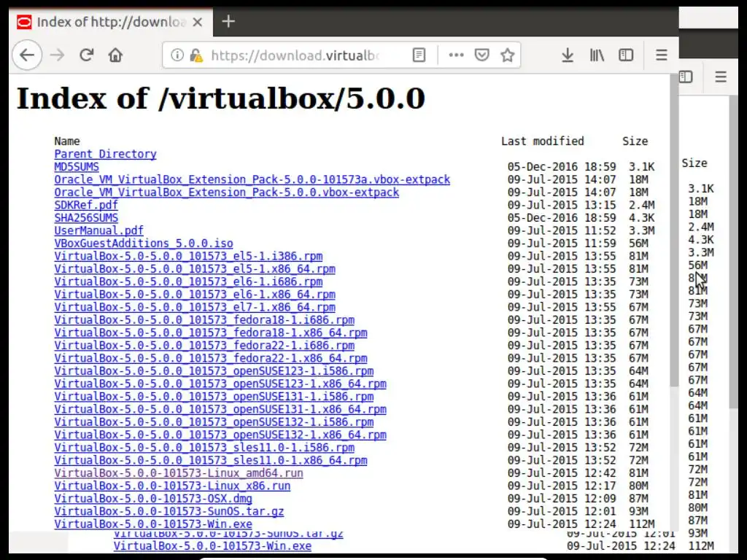747x560 pixels.
Task: Download fedora18-1.x86_64.rpm package
Action: [x=211, y=332]
